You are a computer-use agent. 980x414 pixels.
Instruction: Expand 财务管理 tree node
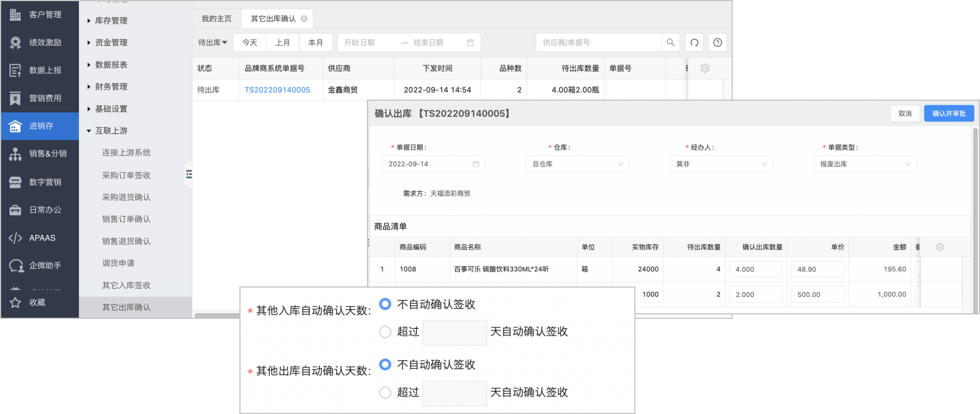89,87
